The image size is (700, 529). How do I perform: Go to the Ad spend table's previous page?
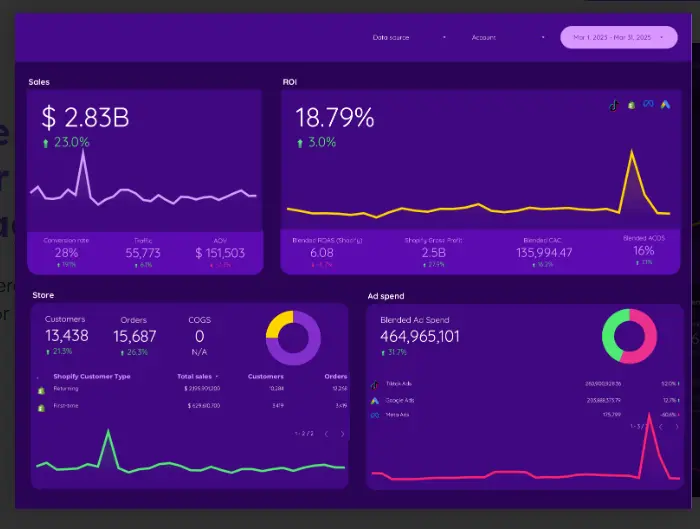661,427
